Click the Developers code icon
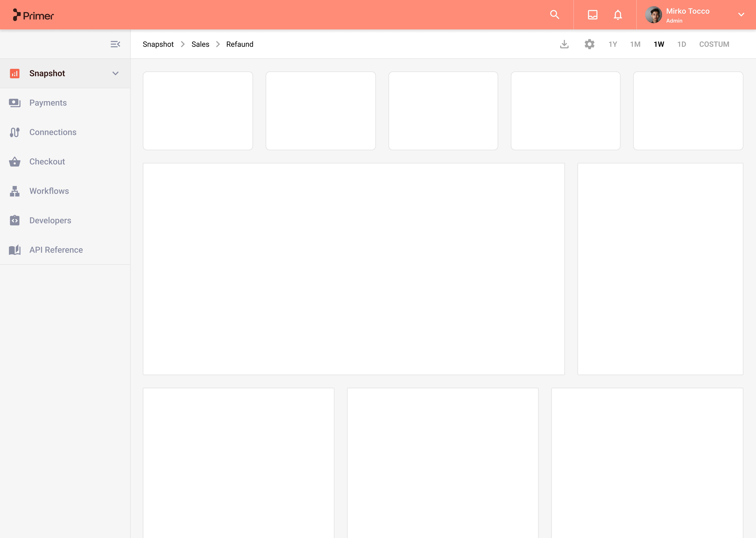This screenshot has width=756, height=538. point(15,220)
